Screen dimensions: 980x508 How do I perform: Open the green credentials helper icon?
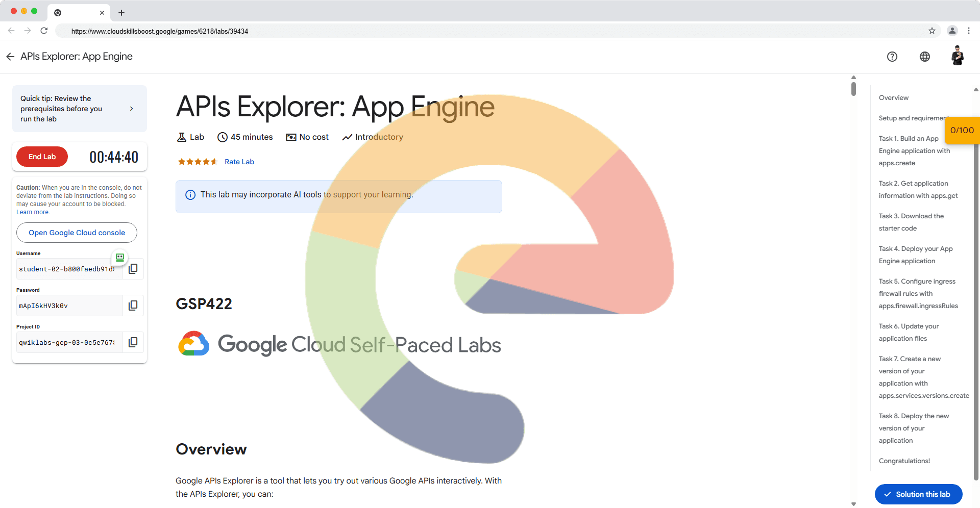[120, 258]
